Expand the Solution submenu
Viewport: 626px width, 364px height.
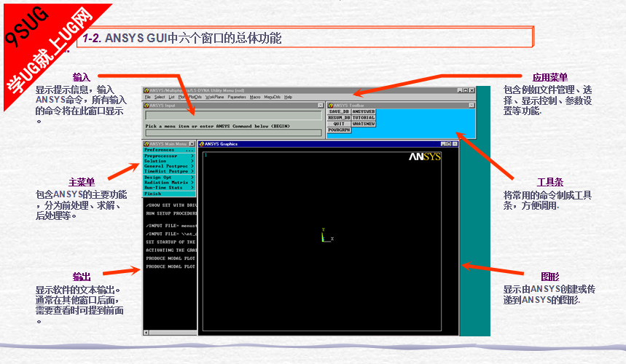[169, 161]
